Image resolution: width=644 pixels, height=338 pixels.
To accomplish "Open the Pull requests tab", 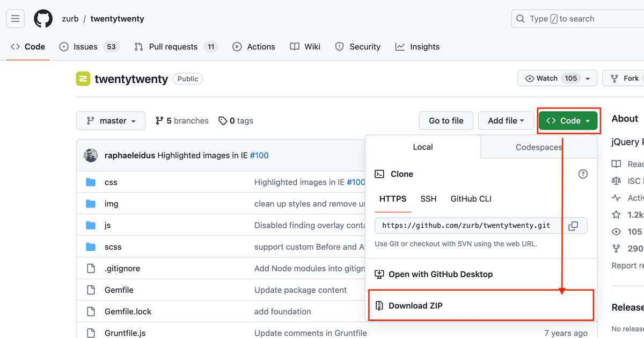I will 176,47.
